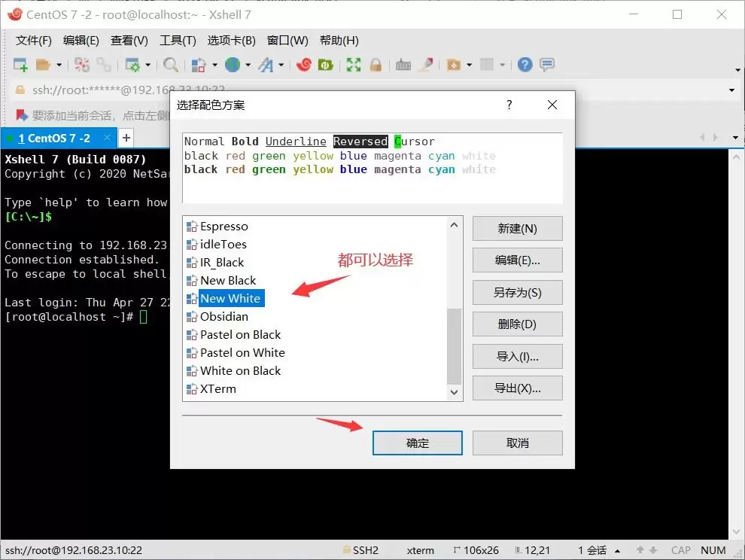This screenshot has width=745, height=560.
Task: Click the greyed Reconnect link icon
Action: tap(104, 65)
